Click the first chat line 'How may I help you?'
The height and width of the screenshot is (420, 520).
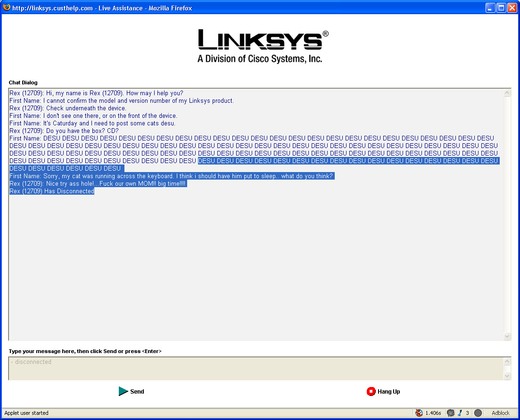96,93
